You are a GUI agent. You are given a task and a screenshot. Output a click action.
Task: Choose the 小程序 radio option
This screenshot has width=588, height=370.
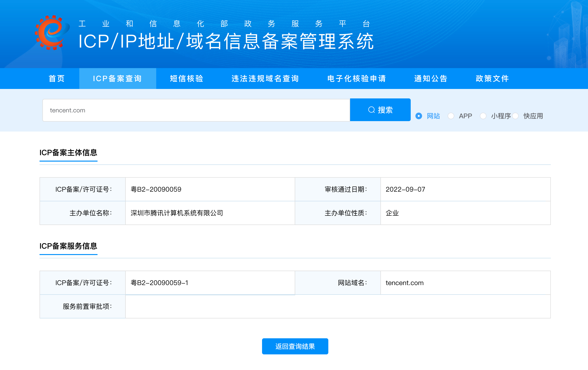pos(483,116)
